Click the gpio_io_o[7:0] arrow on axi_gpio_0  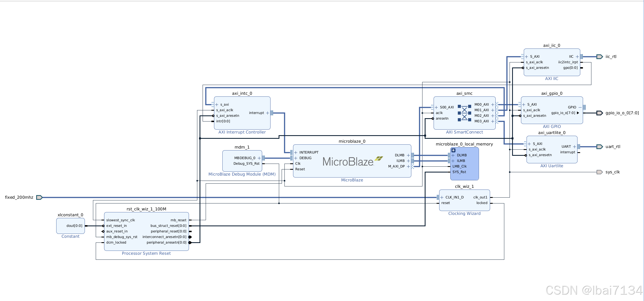[x=578, y=113]
